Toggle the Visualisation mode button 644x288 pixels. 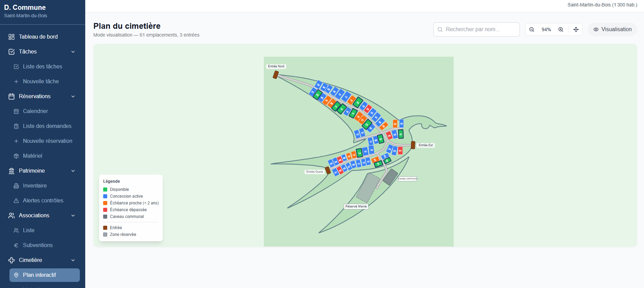pyautogui.click(x=612, y=29)
